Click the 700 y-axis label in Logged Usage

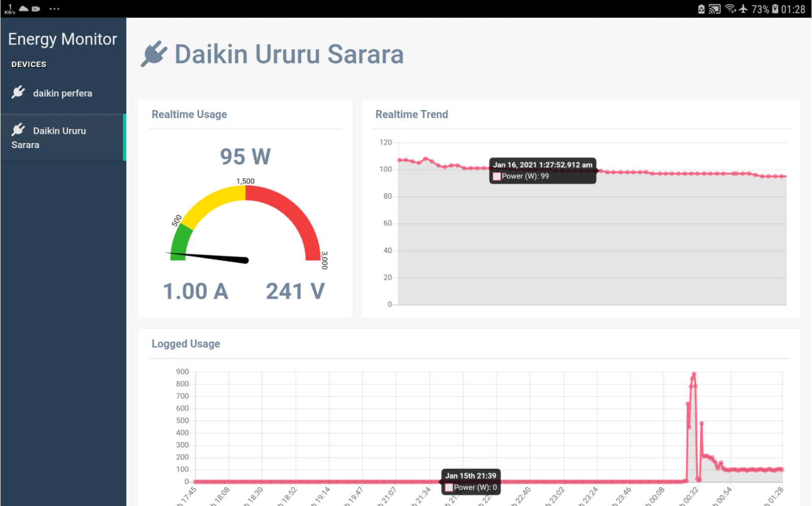click(x=182, y=396)
